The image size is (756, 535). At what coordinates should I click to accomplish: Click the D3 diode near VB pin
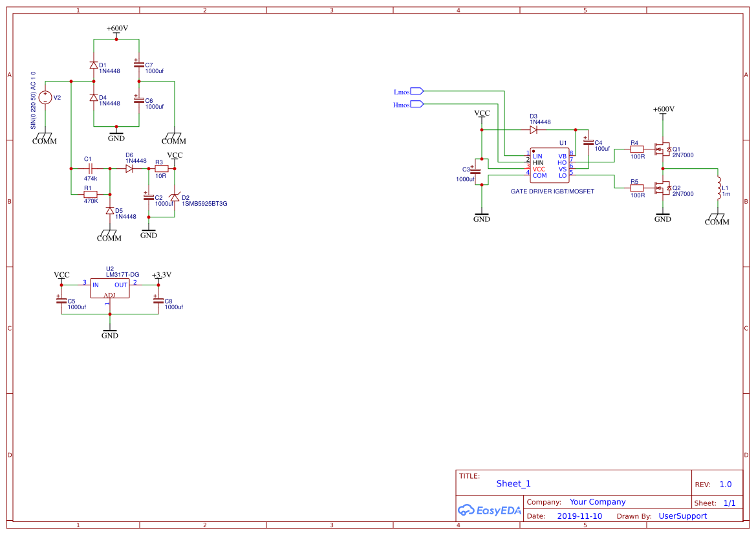point(534,130)
